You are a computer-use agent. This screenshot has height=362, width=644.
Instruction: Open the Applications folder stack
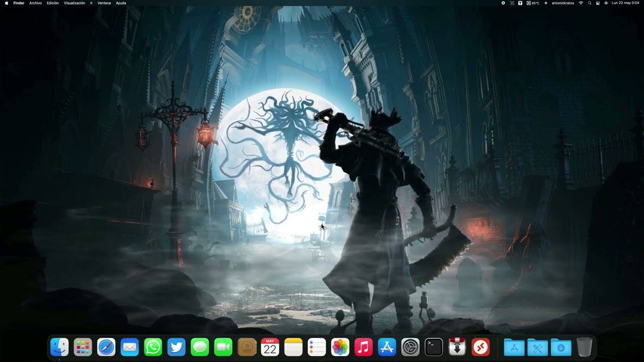514,347
